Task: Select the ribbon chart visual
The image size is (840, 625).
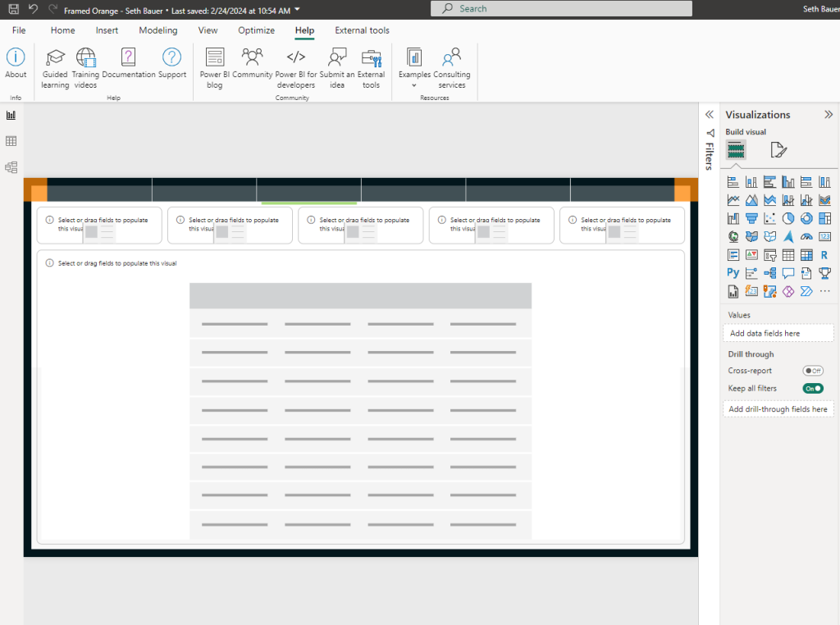Action: pos(824,200)
